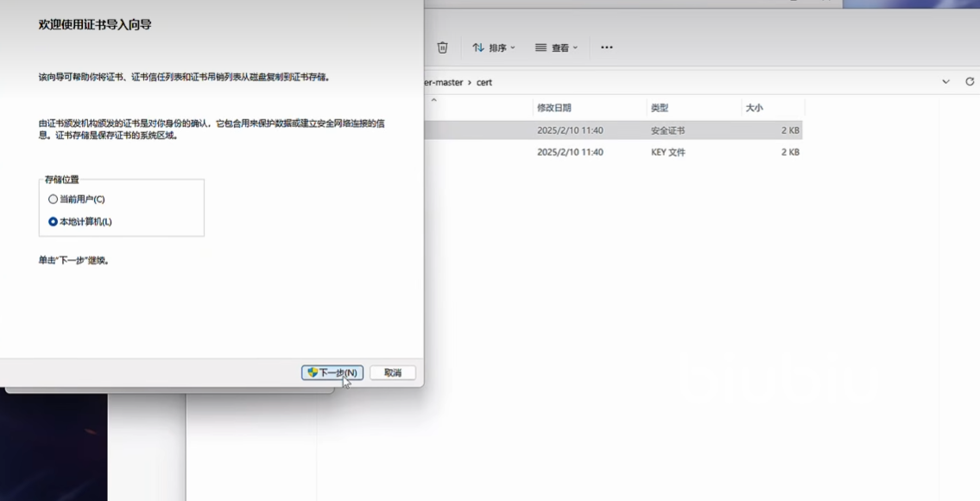Open the three-dots more options menu

(607, 48)
